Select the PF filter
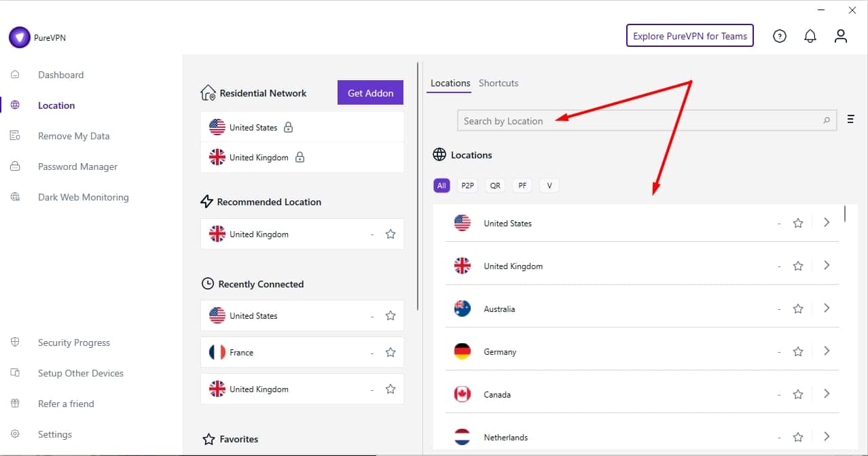The width and height of the screenshot is (868, 456). click(522, 186)
